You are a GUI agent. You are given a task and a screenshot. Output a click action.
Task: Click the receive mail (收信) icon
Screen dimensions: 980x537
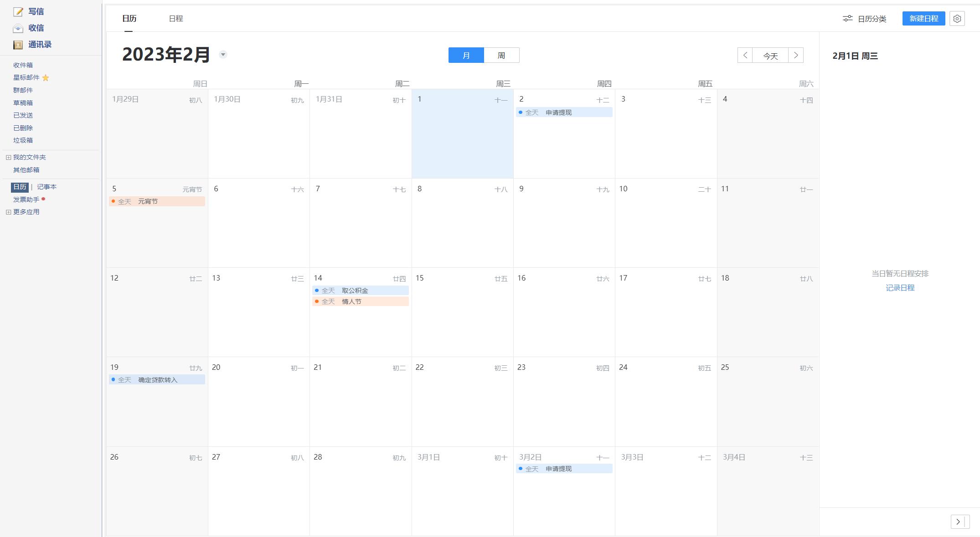[18, 28]
